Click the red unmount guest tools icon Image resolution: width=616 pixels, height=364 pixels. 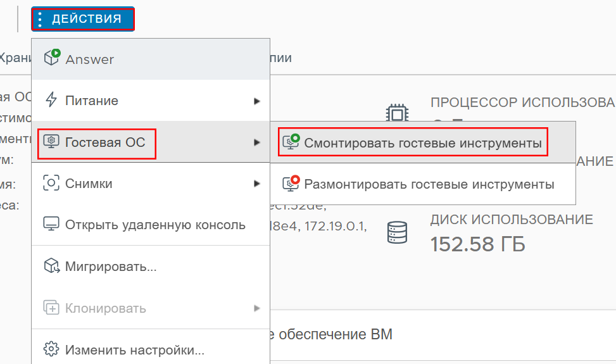coord(291,183)
